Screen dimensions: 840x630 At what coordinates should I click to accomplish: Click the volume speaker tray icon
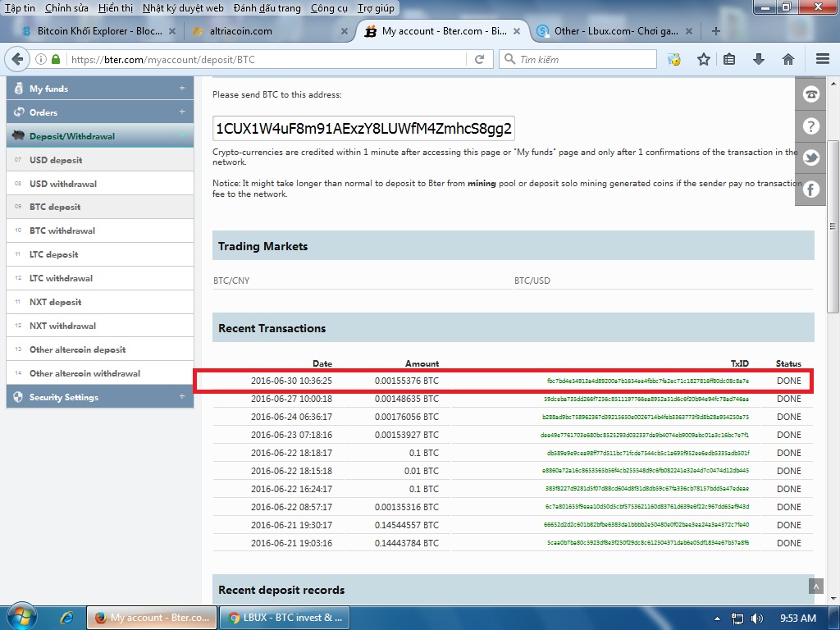pyautogui.click(x=756, y=619)
